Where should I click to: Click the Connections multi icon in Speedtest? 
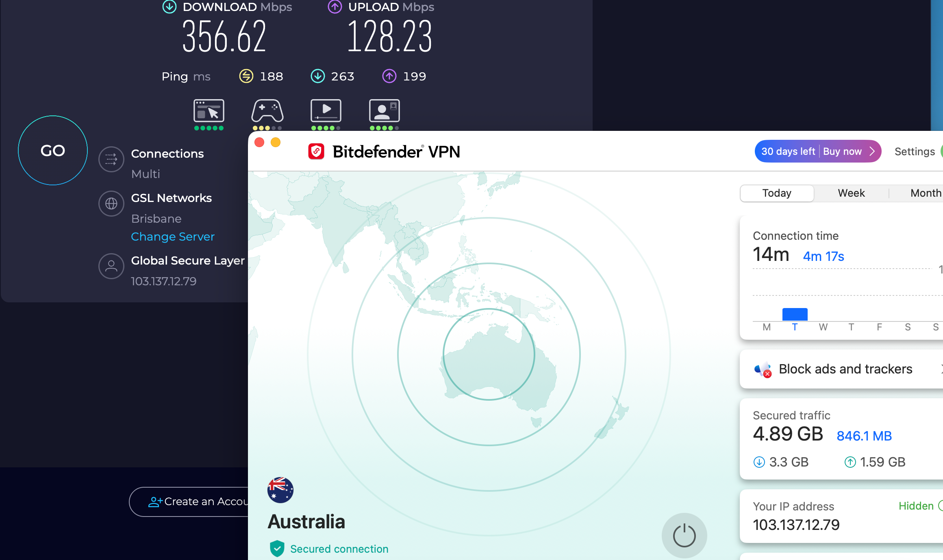pyautogui.click(x=111, y=159)
